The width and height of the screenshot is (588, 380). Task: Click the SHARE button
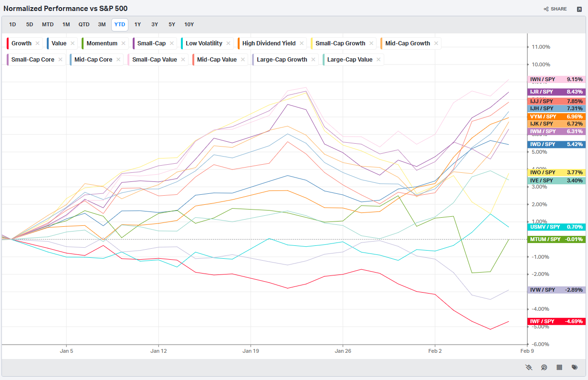(556, 9)
